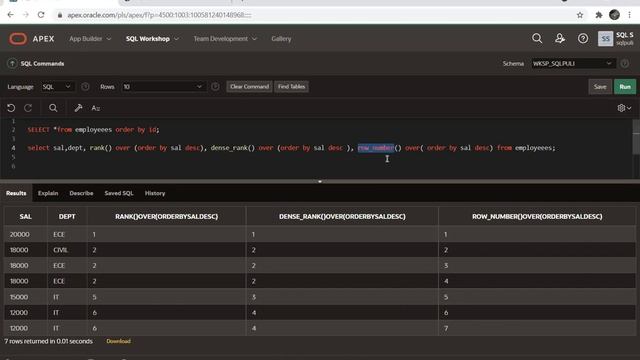Expand the Team Development menu
Screen dimensions: 640x360
pyautogui.click(x=225, y=39)
